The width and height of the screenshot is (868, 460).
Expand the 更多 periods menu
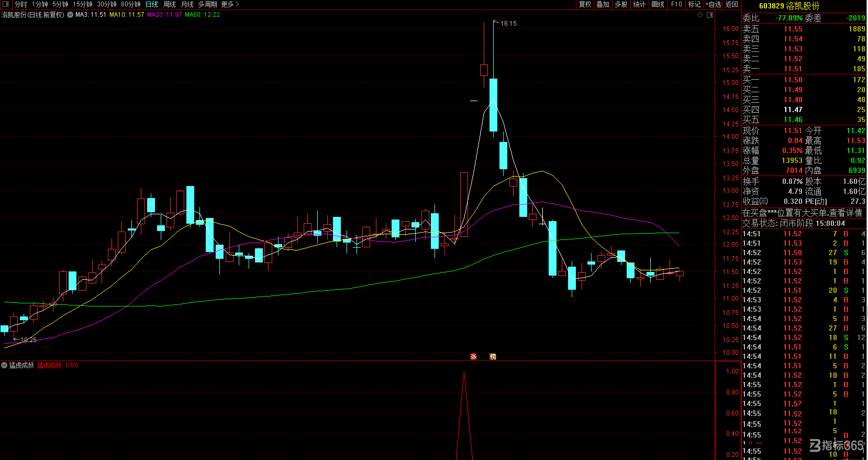pos(230,4)
